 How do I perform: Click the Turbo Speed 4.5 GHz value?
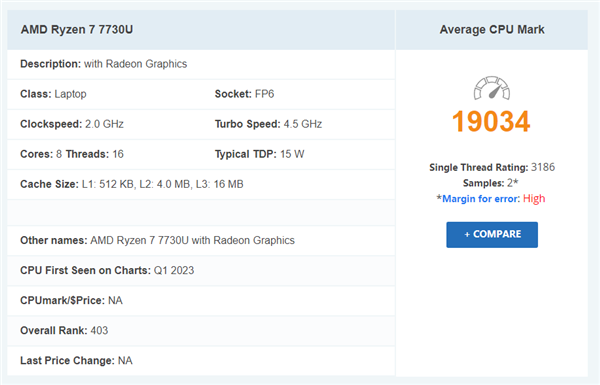(x=303, y=124)
